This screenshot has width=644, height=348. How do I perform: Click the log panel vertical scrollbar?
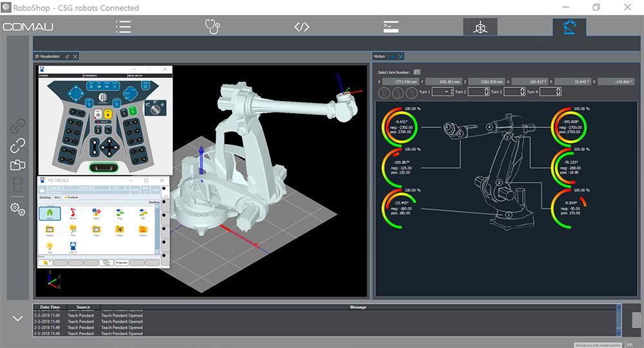tap(618, 320)
